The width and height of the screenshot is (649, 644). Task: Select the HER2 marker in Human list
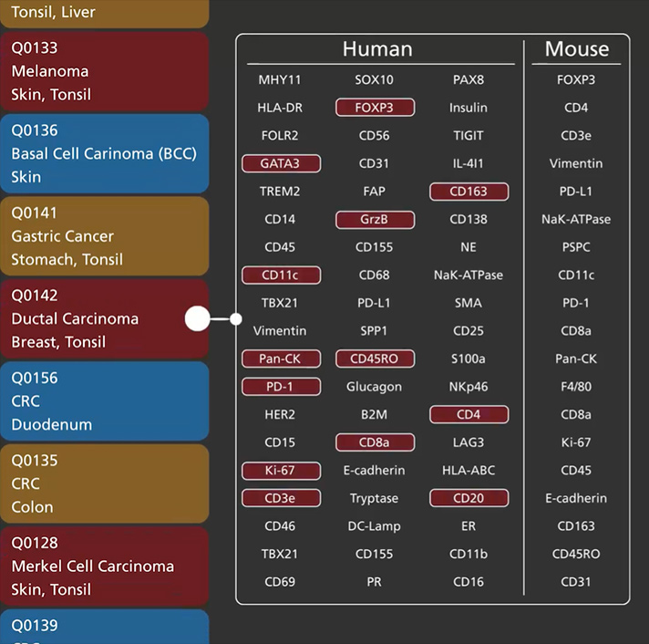tap(280, 415)
